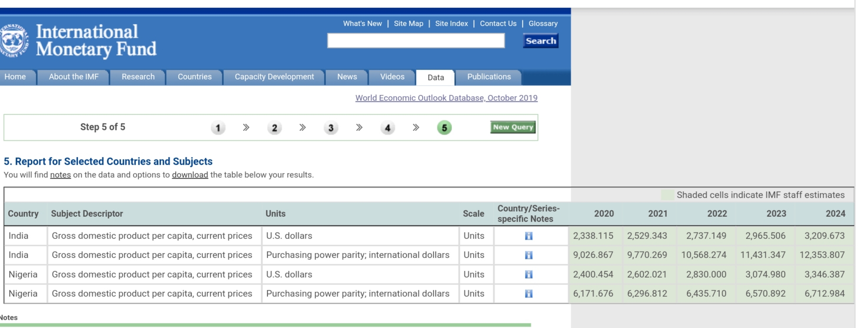
Task: Select the green step 5 circle
Action: 444,128
